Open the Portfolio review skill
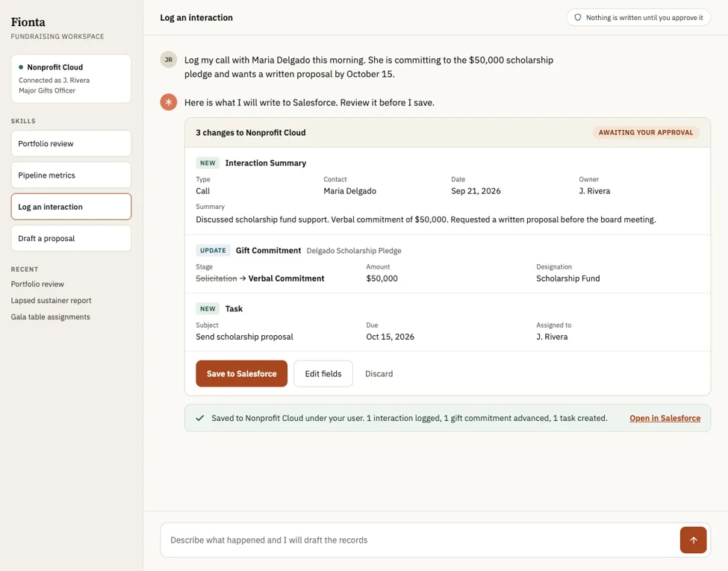The height and width of the screenshot is (571, 728). (x=71, y=143)
